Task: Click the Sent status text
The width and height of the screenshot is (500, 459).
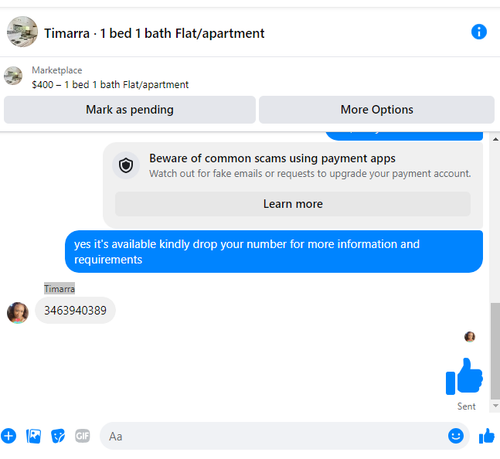Action: coord(466,406)
